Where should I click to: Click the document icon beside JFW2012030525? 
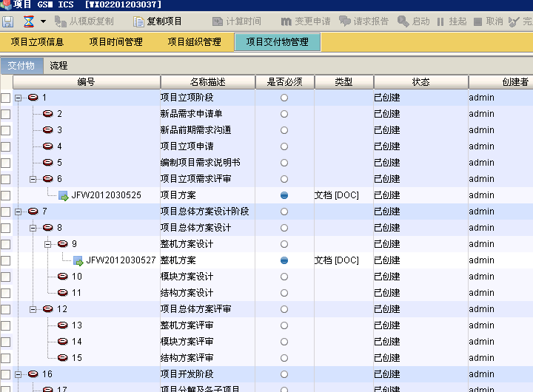[63, 195]
